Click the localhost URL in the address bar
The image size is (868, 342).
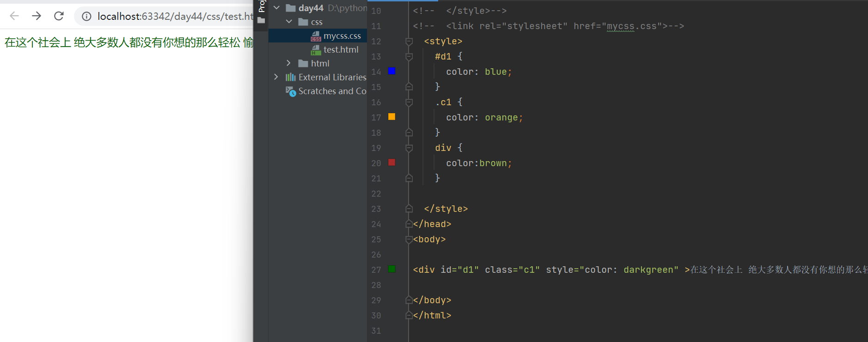(175, 17)
